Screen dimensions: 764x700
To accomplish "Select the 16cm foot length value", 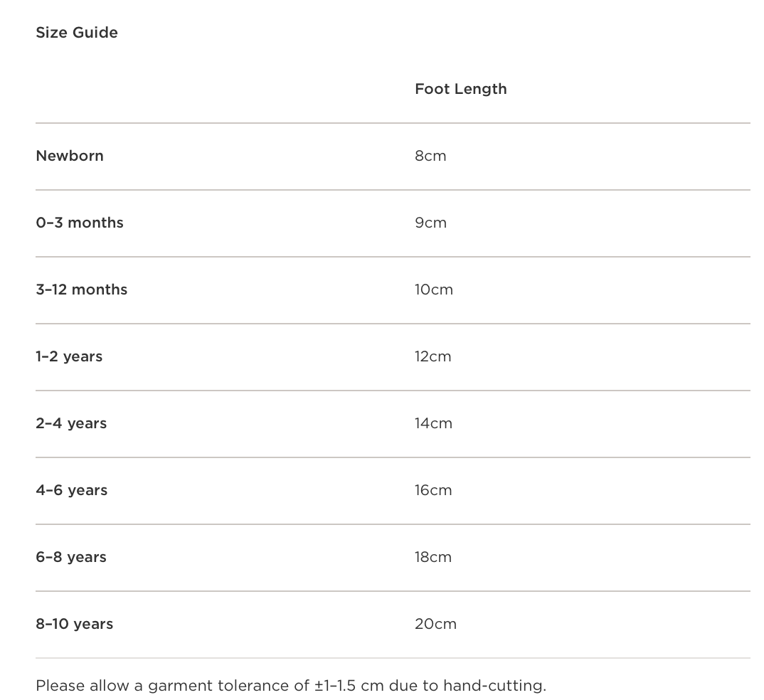I will [x=433, y=490].
